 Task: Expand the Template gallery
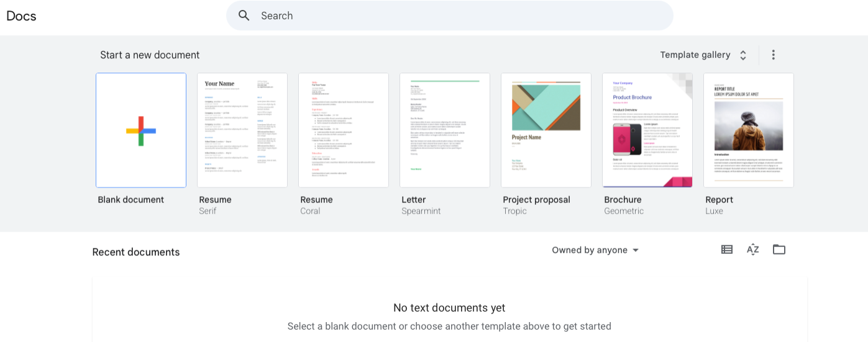point(704,55)
